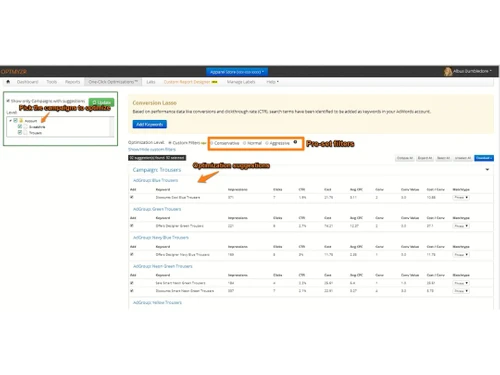Click the campaign tree panel scrollbar
This screenshot has height=375, width=500.
click(x=112, y=126)
